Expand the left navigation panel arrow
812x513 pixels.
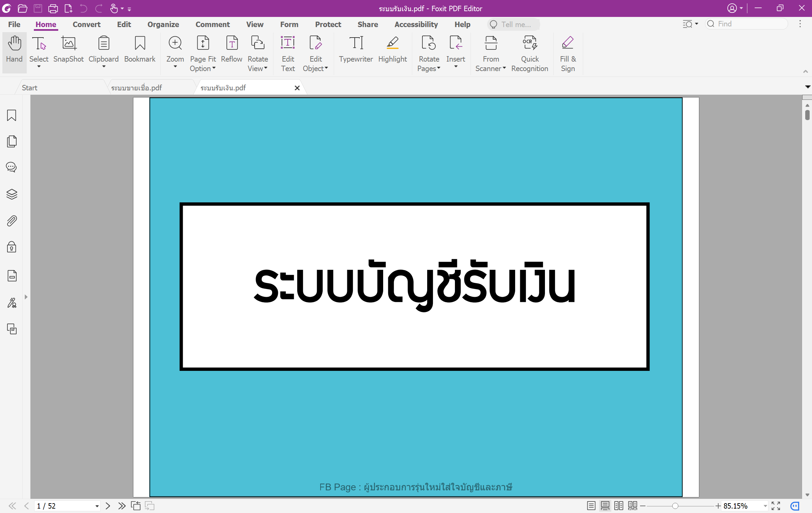coord(26,297)
